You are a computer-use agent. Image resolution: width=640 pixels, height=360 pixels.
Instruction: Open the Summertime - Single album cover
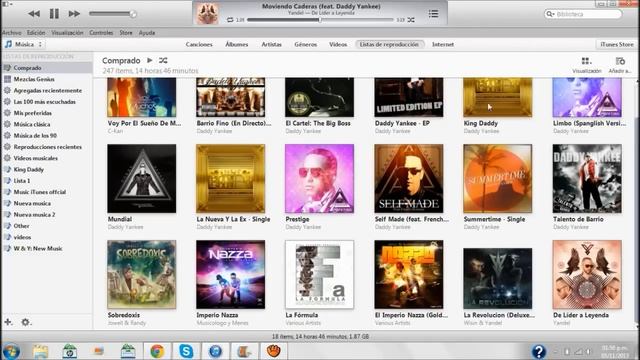tap(498, 178)
